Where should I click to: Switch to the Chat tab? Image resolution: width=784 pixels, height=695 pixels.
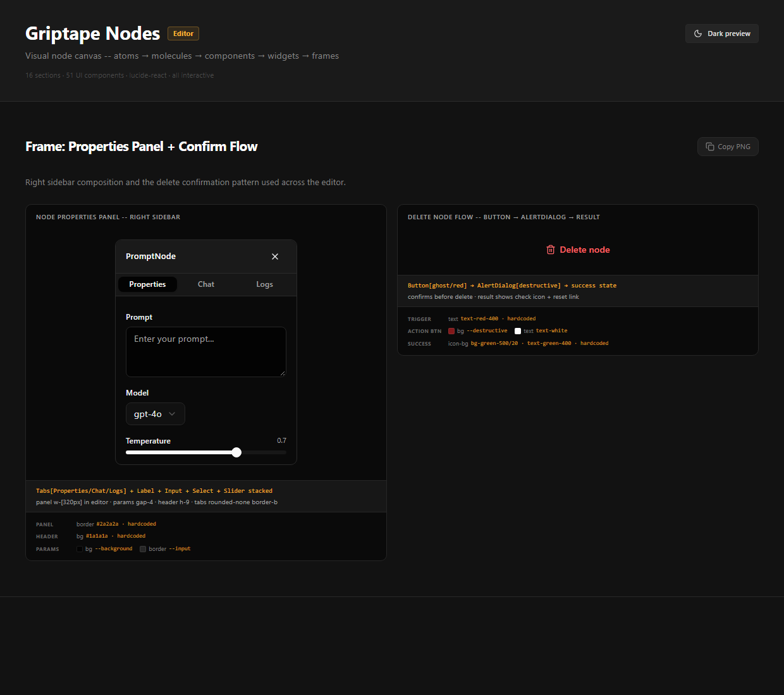(206, 284)
